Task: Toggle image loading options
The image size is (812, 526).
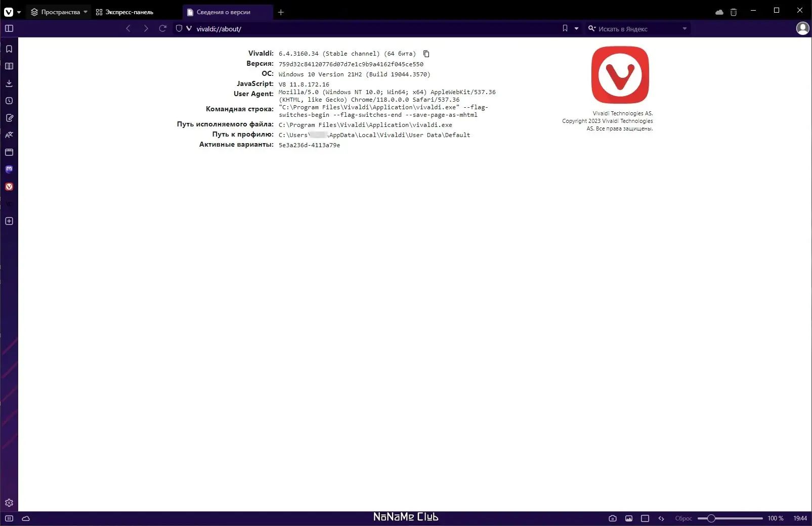Action: tap(629, 518)
